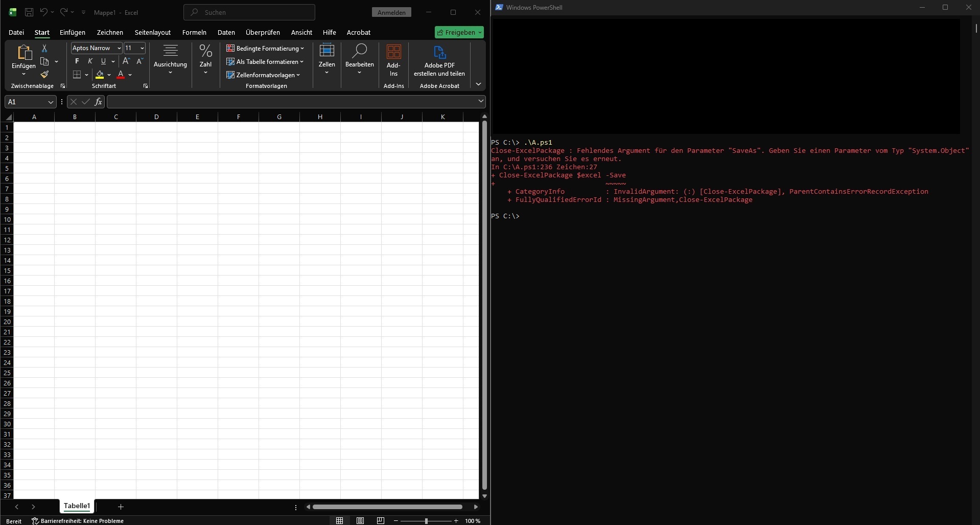Screen dimensions: 980x525
Task: Click the Einfügen paste clipboard icon
Action: pyautogui.click(x=24, y=53)
